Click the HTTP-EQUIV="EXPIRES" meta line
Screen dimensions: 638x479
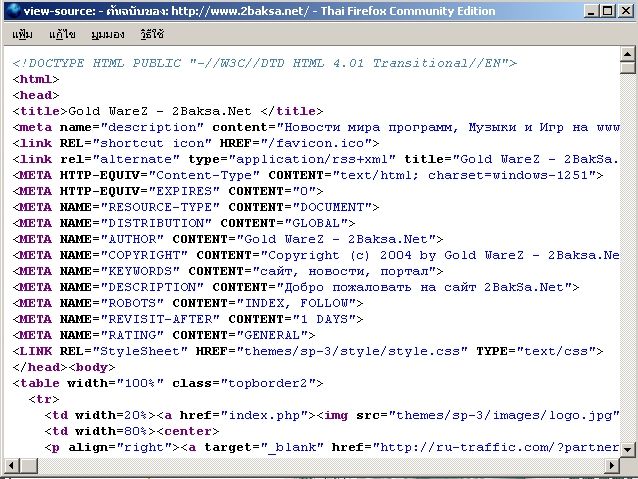coord(168,191)
